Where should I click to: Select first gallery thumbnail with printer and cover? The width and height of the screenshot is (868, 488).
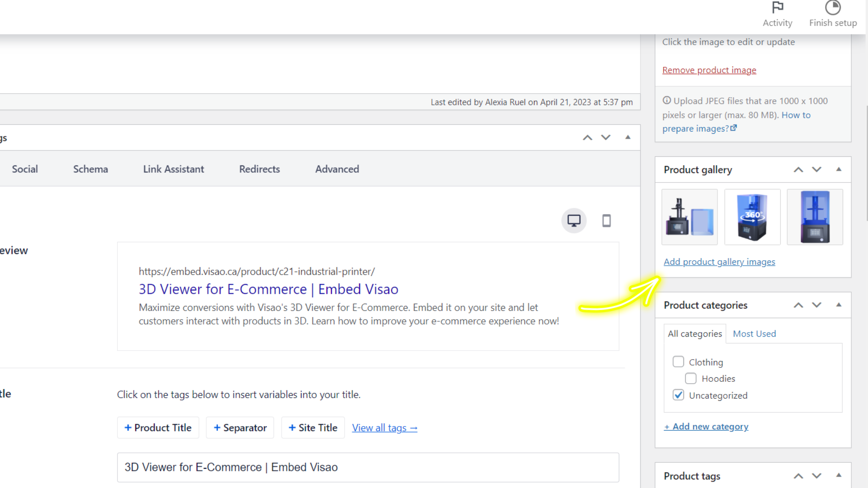(689, 217)
